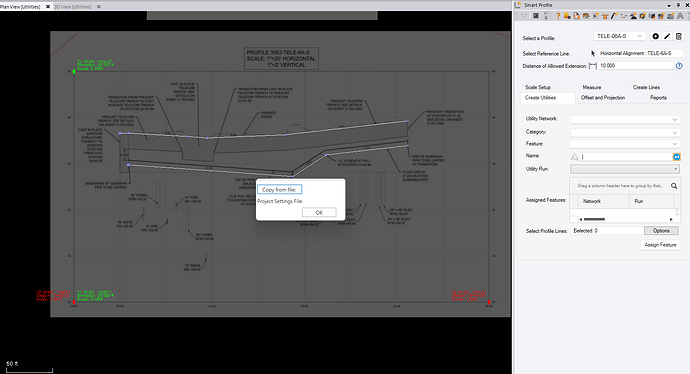
Task: Switch to the 3D View [Utilities] tab
Action: (x=73, y=7)
